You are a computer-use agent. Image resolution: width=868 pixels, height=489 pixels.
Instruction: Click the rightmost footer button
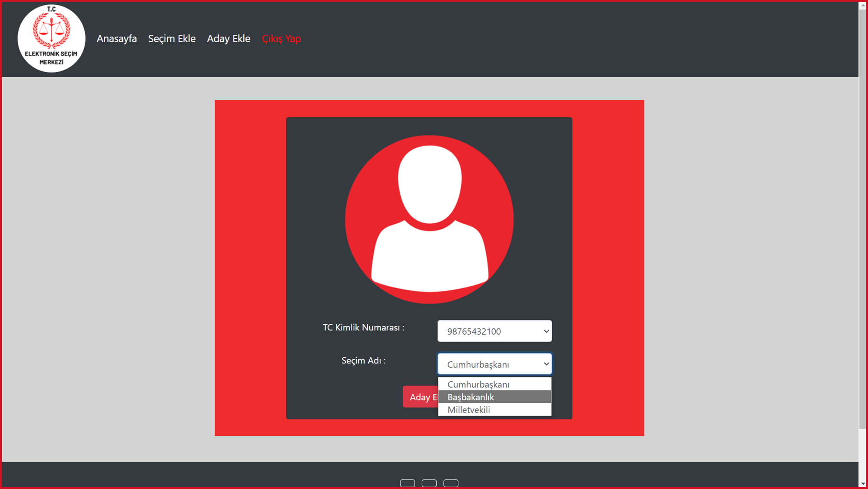point(451,483)
